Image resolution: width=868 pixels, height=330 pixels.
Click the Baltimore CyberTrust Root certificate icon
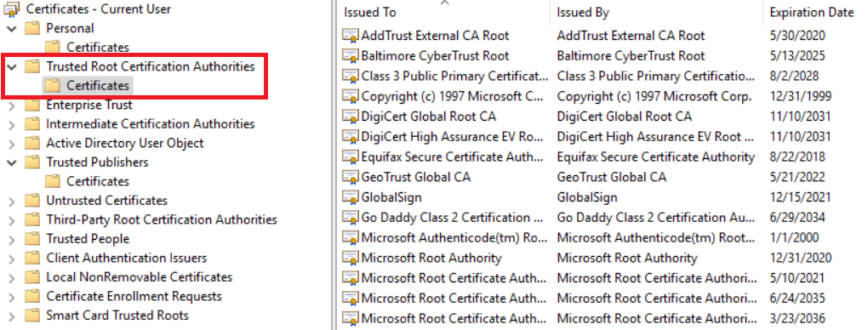[x=351, y=56]
